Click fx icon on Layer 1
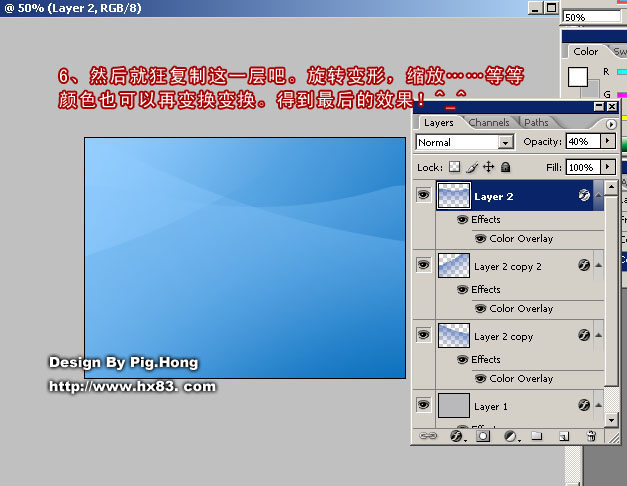The width and height of the screenshot is (627, 486). tap(584, 405)
